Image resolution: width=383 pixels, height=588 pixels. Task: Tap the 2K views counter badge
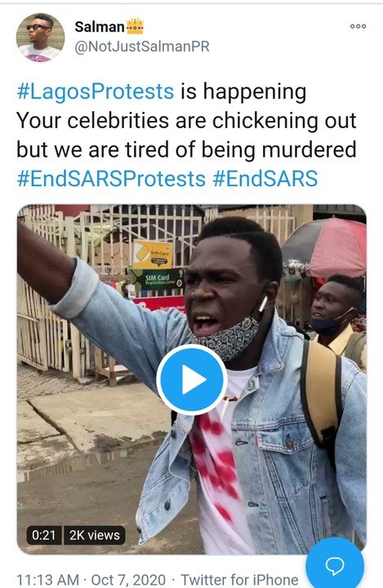tap(95, 535)
